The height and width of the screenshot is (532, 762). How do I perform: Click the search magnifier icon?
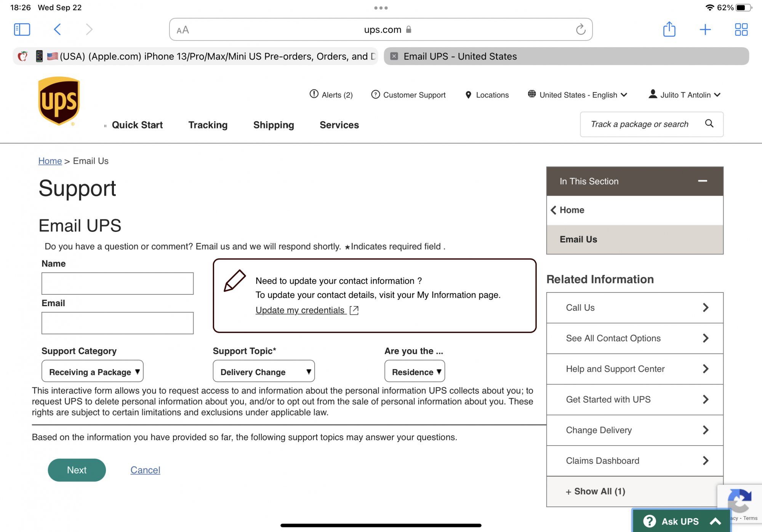coord(709,123)
